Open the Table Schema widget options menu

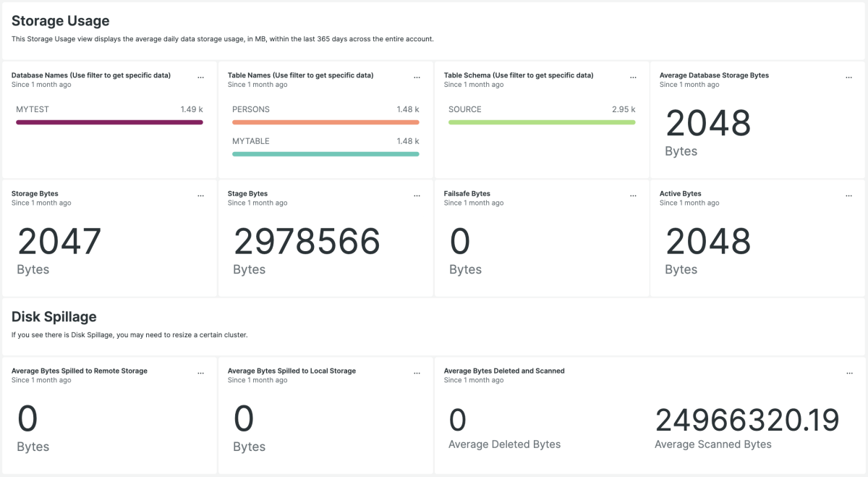click(634, 77)
